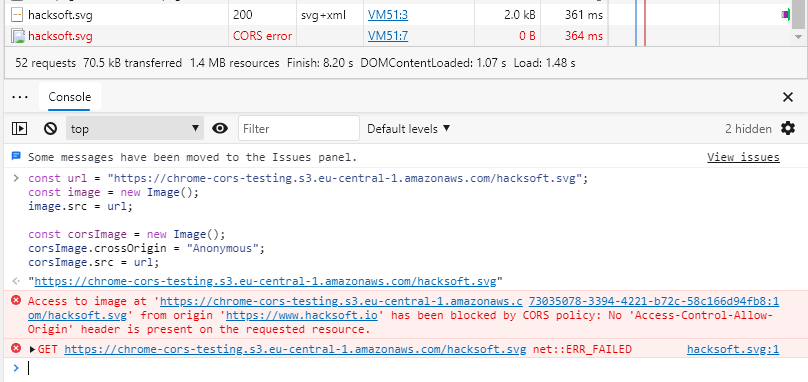Click the blue Issues message icon
The image size is (808, 382).
16,156
